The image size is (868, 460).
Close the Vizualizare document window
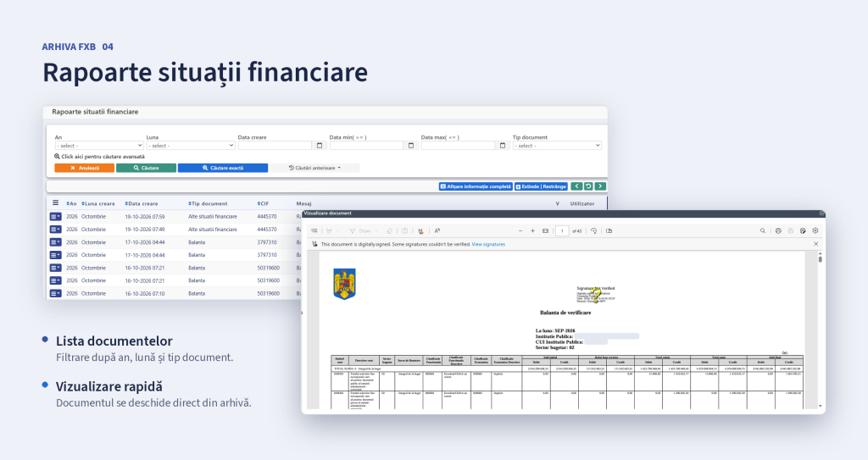click(821, 213)
